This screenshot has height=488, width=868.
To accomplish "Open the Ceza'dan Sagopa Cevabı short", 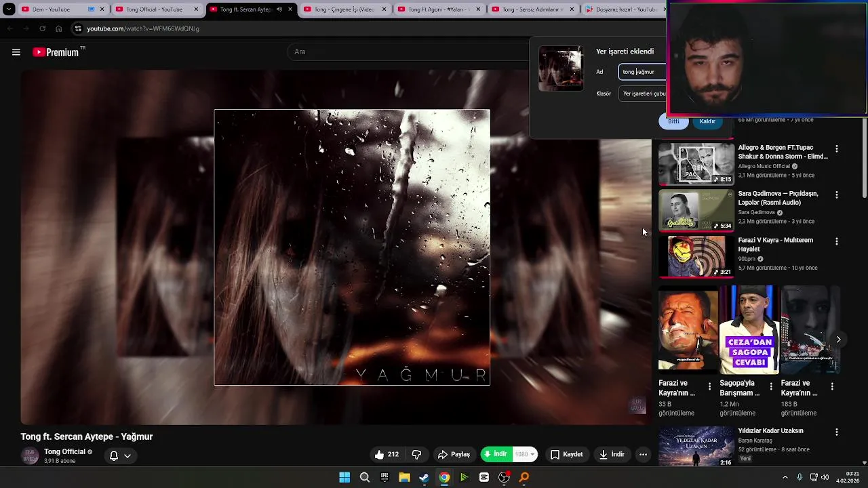I will coord(749,330).
